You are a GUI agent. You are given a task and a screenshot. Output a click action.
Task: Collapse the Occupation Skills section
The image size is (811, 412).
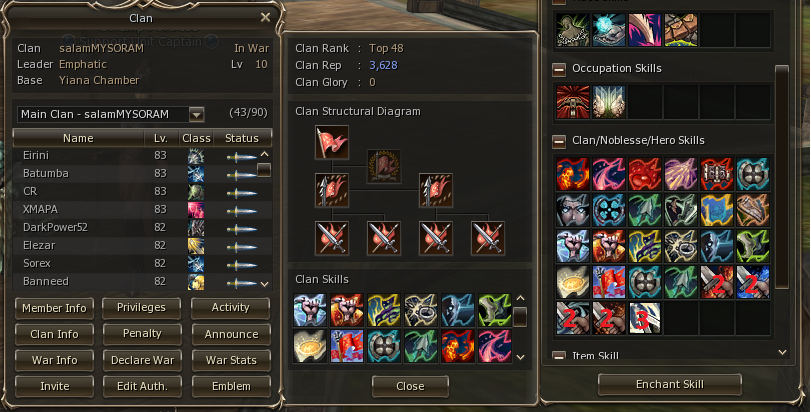(x=559, y=69)
